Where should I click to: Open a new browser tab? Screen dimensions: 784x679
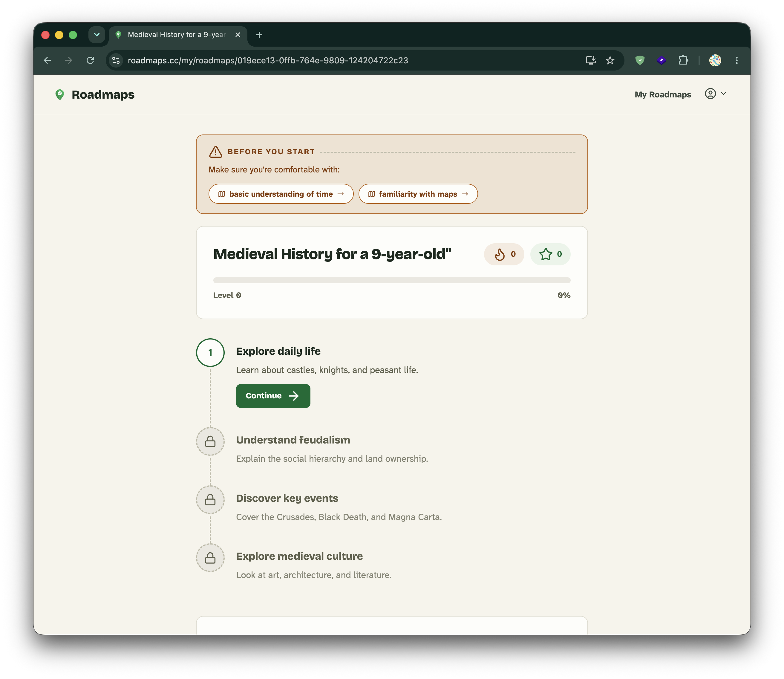tap(259, 35)
